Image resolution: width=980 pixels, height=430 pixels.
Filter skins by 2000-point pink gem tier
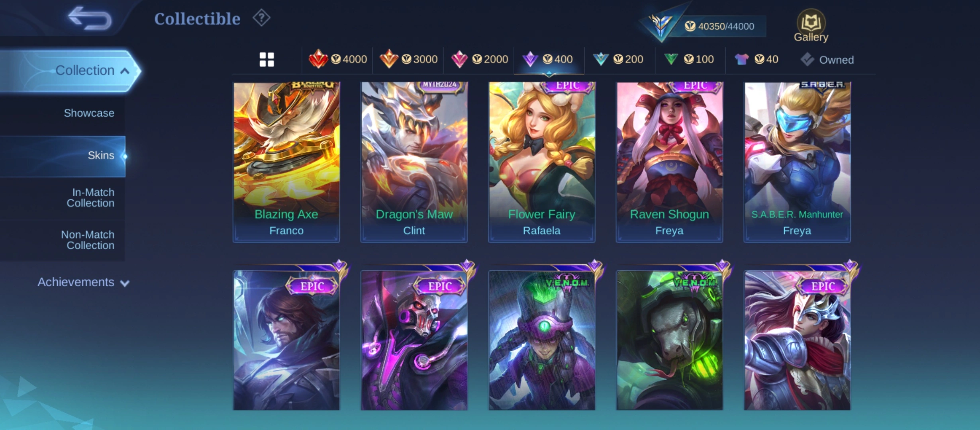(x=479, y=59)
